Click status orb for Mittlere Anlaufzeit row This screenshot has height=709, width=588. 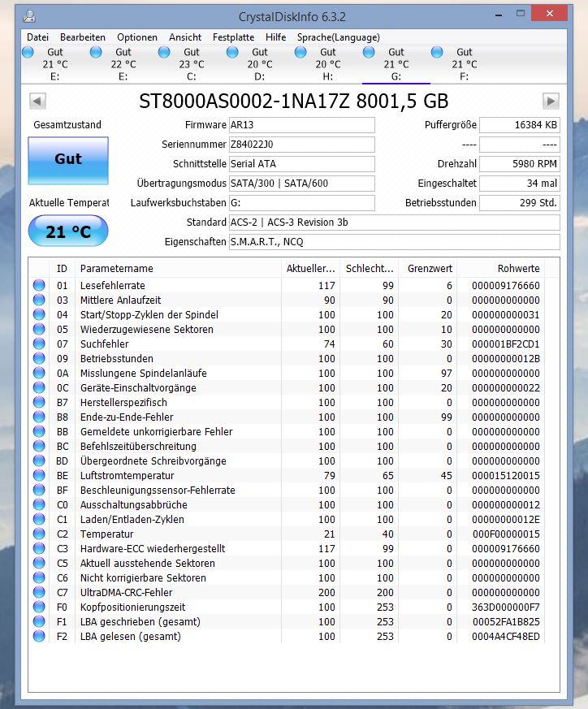39,300
